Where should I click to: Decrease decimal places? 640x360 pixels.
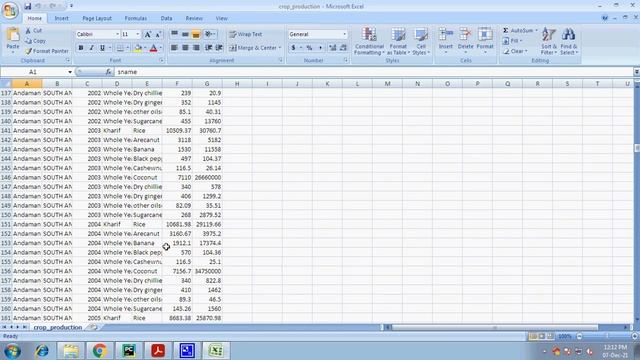343,48
